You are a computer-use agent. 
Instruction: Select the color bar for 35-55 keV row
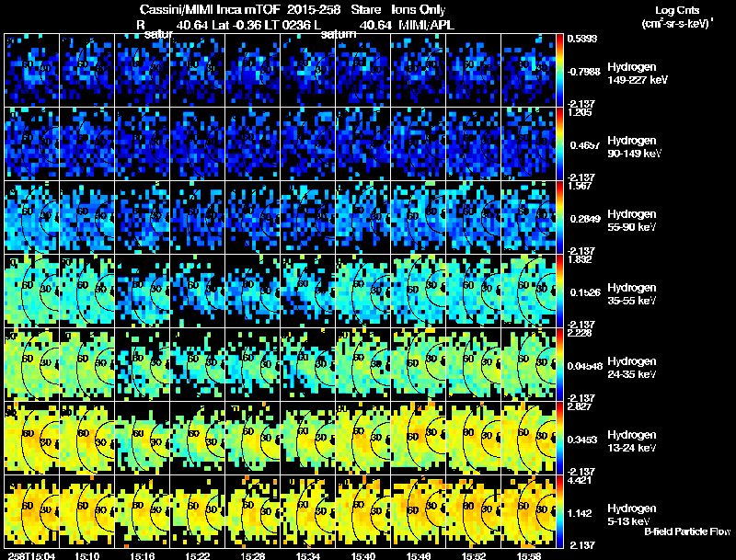[x=559, y=291]
